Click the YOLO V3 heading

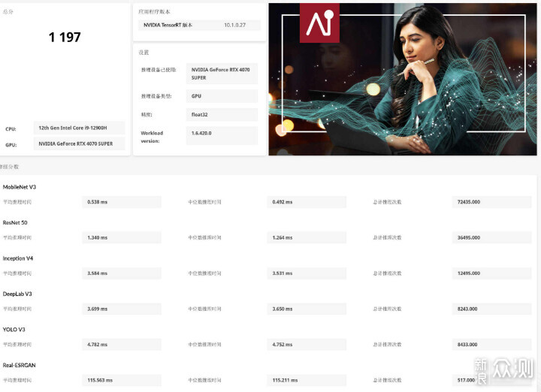[14, 330]
